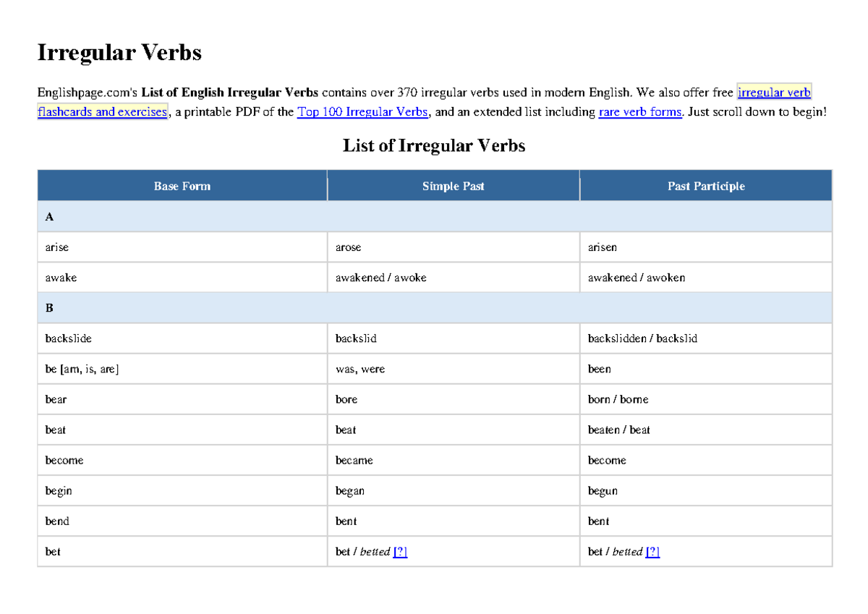Click the List of Irregular Verbs heading
This screenshot has width=868, height=614.
click(x=433, y=145)
